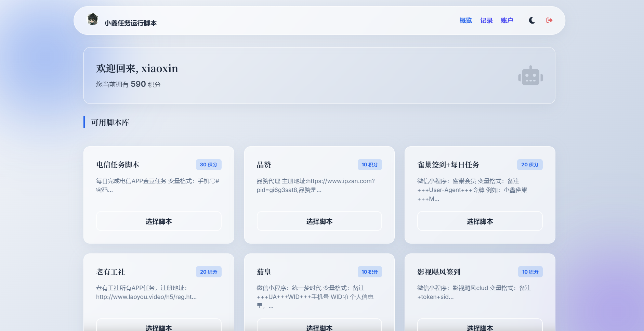Click the 20 积分 badge on 雀巢签到+每日任务
This screenshot has height=331, width=644.
[530, 164]
